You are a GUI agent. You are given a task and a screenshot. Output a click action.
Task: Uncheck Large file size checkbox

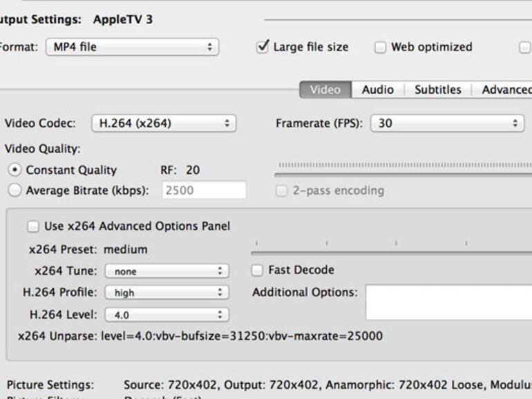tap(263, 47)
